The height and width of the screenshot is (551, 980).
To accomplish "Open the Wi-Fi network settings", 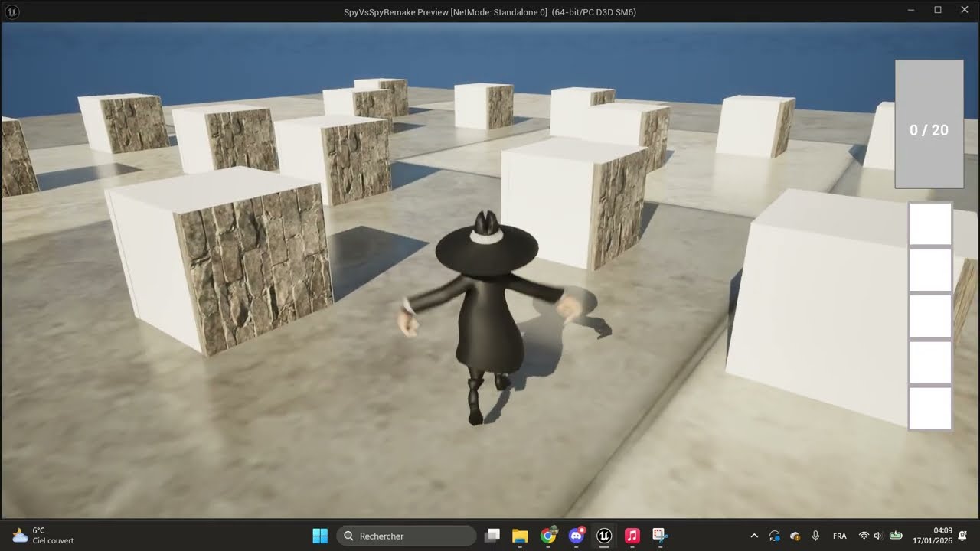I will (x=864, y=536).
